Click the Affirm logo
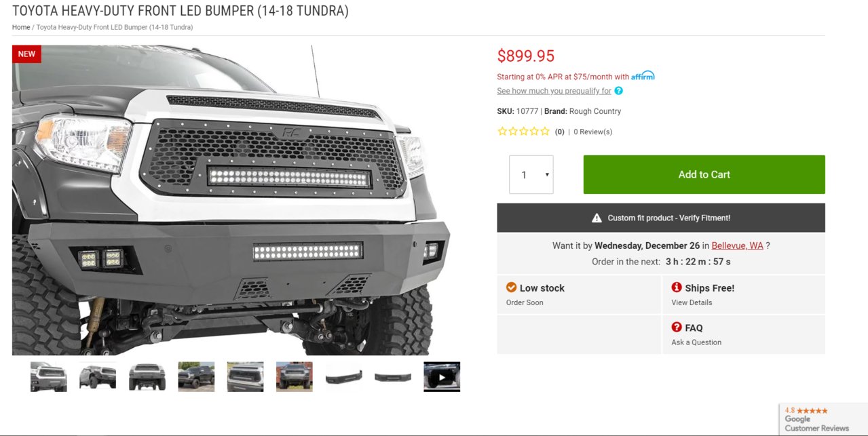The height and width of the screenshot is (436, 868). pyautogui.click(x=643, y=76)
